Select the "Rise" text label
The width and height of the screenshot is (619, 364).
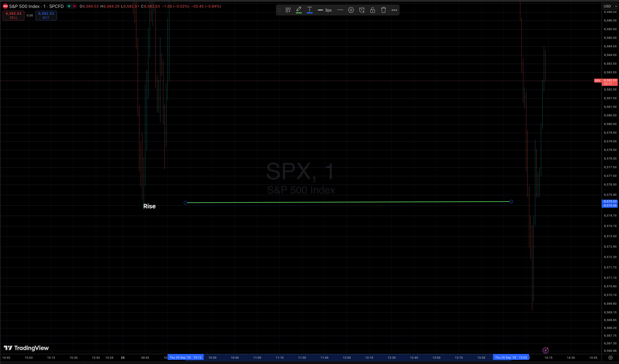pos(149,206)
